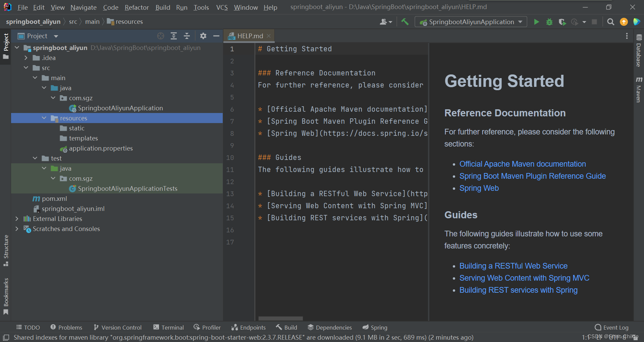The image size is (644, 342).
Task: Open the Database tool window
Action: pyautogui.click(x=639, y=51)
